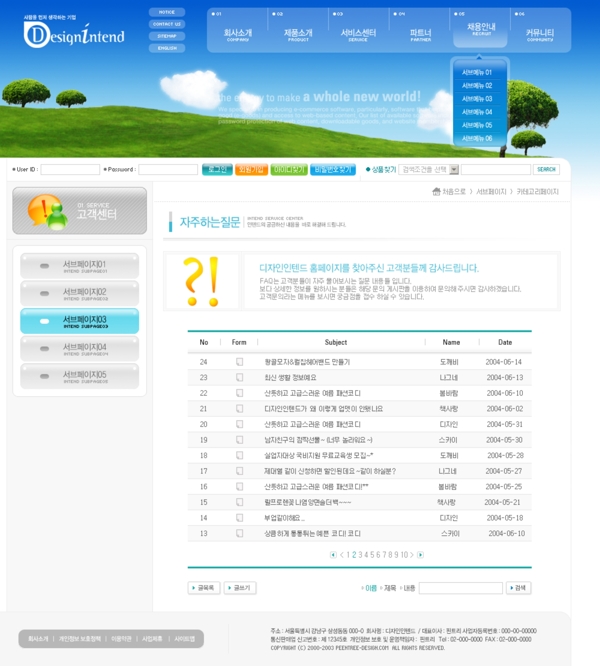This screenshot has height=666, width=600.
Task: Click form icon in row 19
Action: point(239,440)
